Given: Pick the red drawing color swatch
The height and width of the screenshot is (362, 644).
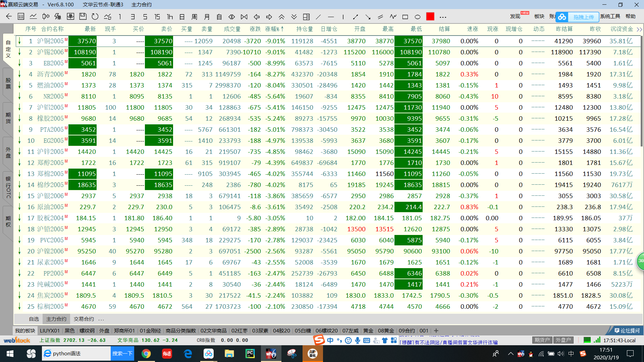Looking at the screenshot, I should coord(430,16).
